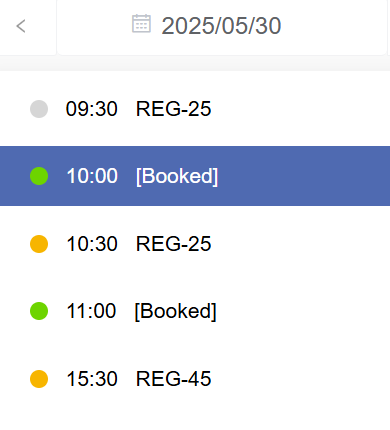Go to the previous day using back chevron

tap(21, 26)
